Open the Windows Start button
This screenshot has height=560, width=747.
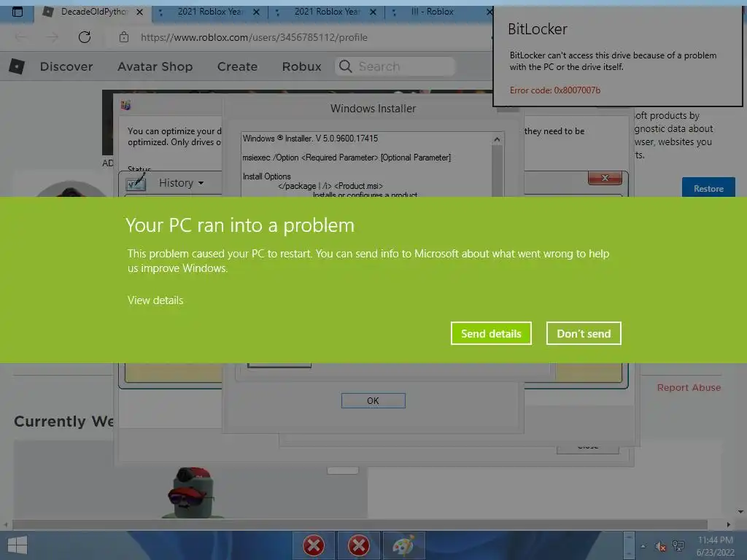[x=18, y=545]
